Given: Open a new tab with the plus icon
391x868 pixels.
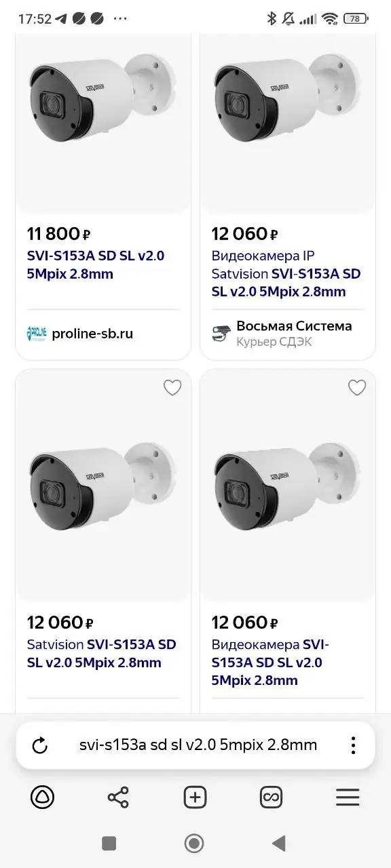Looking at the screenshot, I should pyautogui.click(x=194, y=797).
